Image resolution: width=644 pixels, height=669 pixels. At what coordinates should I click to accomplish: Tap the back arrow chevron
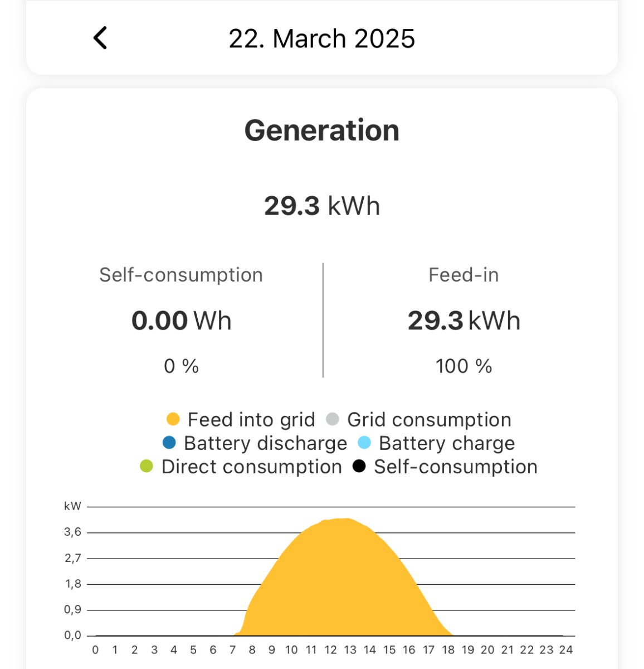[100, 38]
